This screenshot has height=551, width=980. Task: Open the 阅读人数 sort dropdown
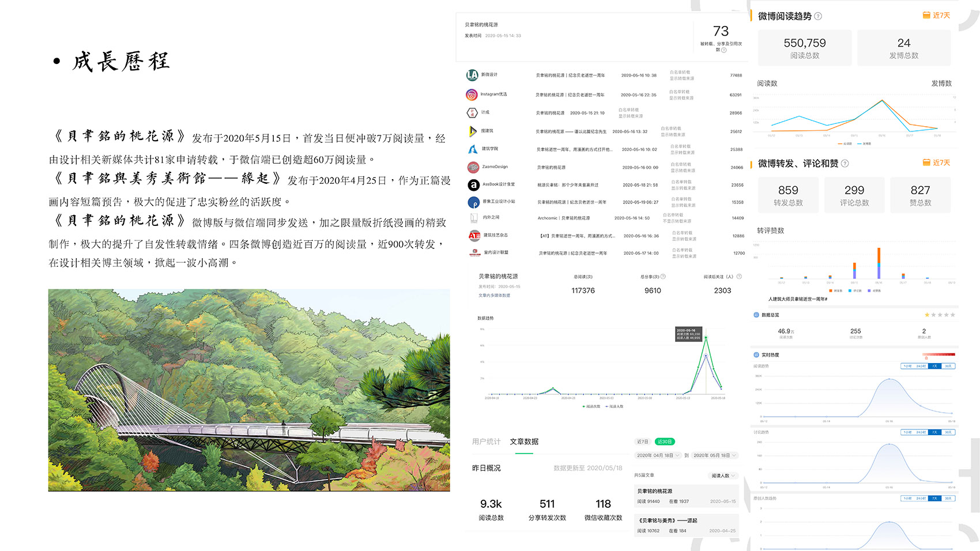[x=723, y=476]
